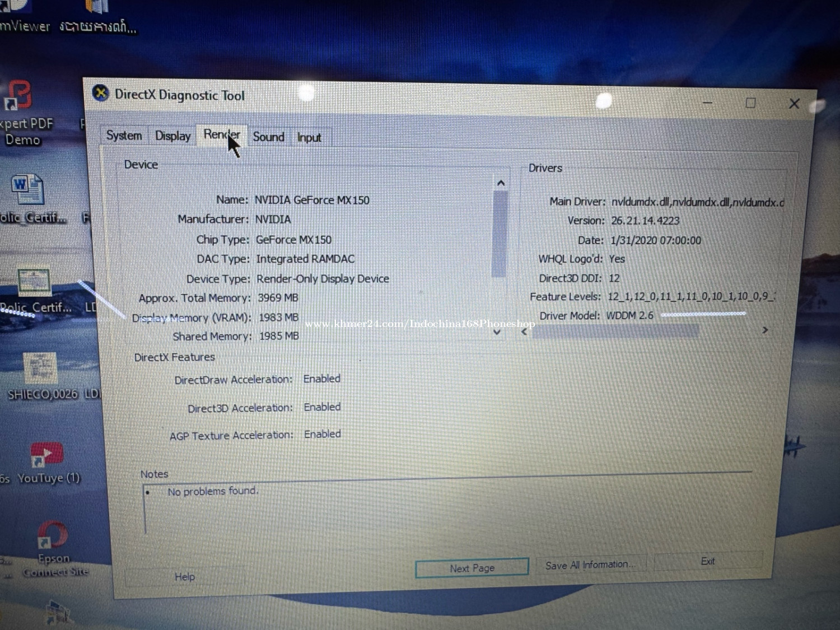Open the Expert PDF Demo desktop shortcut
Screen dimensions: 840x630
click(x=22, y=114)
